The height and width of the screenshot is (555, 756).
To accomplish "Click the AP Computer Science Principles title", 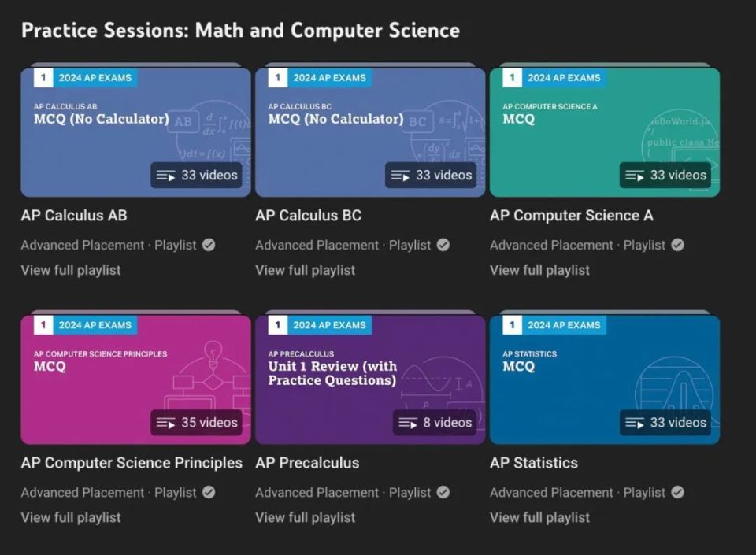I will tap(132, 463).
